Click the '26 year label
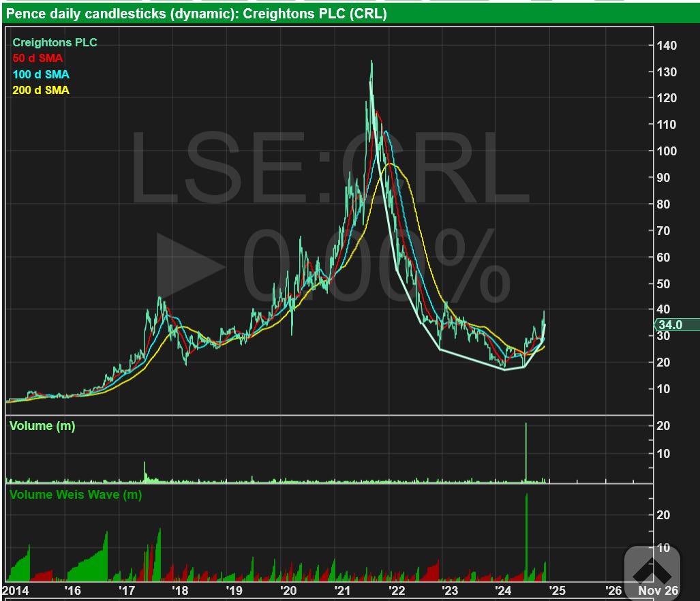700x601 pixels. 613,590
